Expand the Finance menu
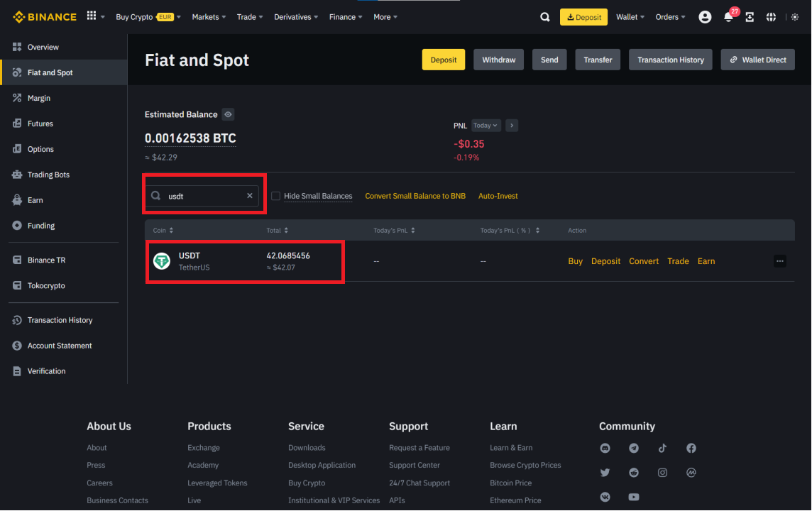 (x=346, y=17)
